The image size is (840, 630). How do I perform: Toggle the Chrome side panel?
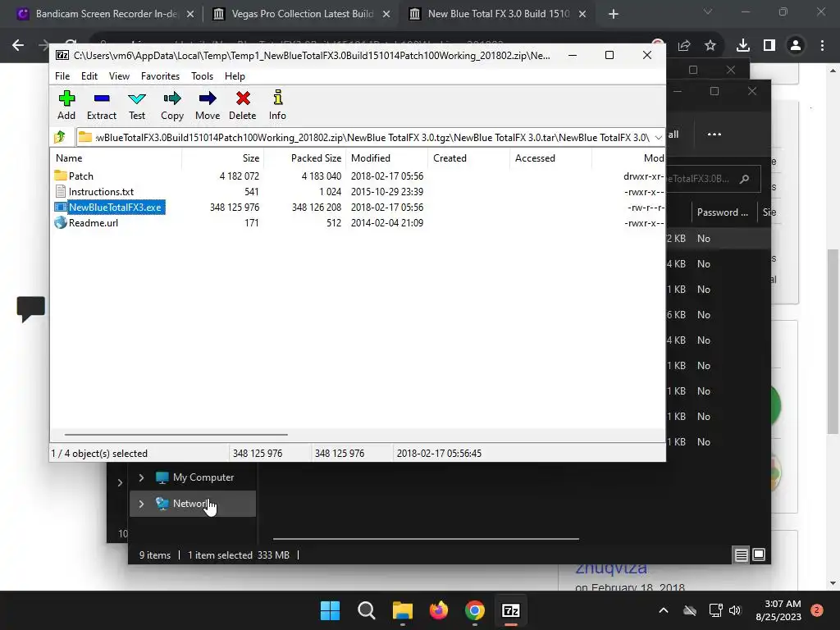(769, 46)
